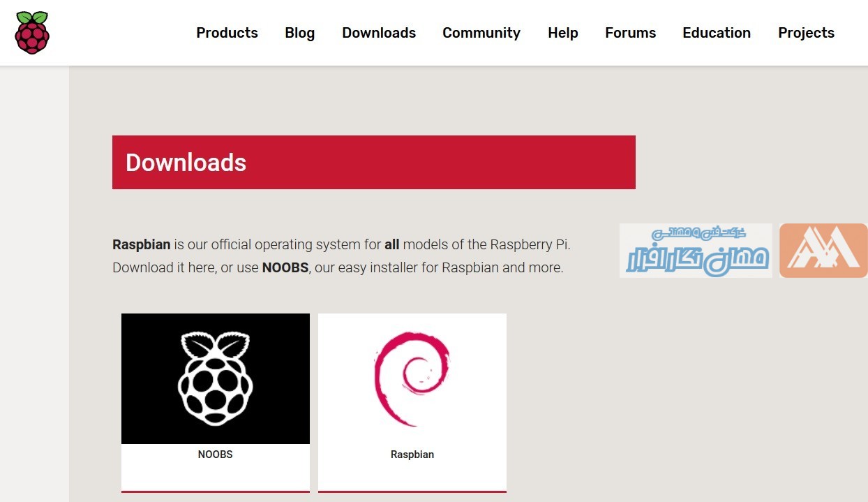
Task: Open the Products menu
Action: 227,33
